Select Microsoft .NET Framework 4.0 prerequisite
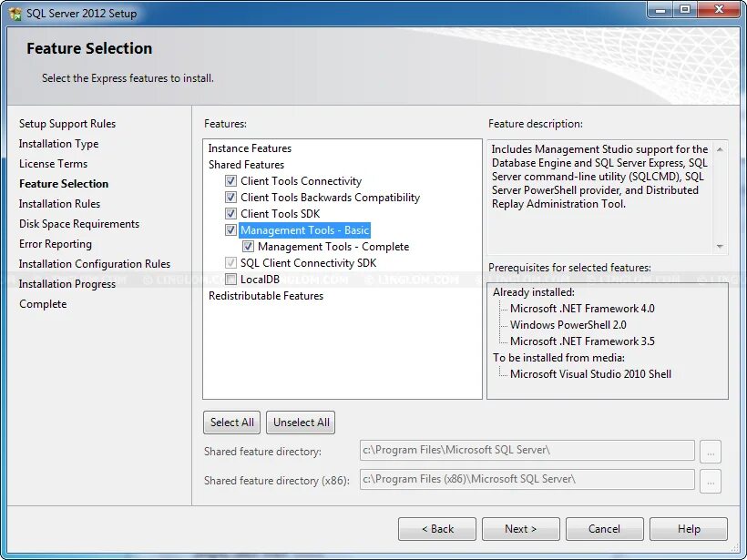Screen dimensions: 747x560 (582, 309)
